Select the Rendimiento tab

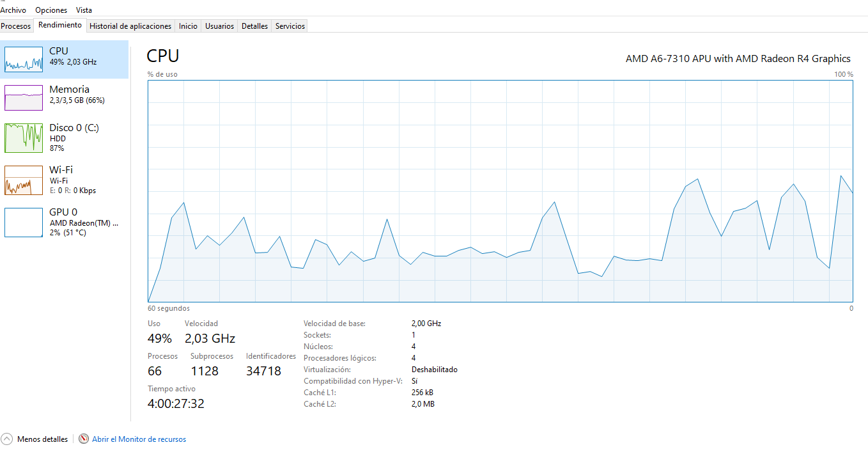(60, 25)
